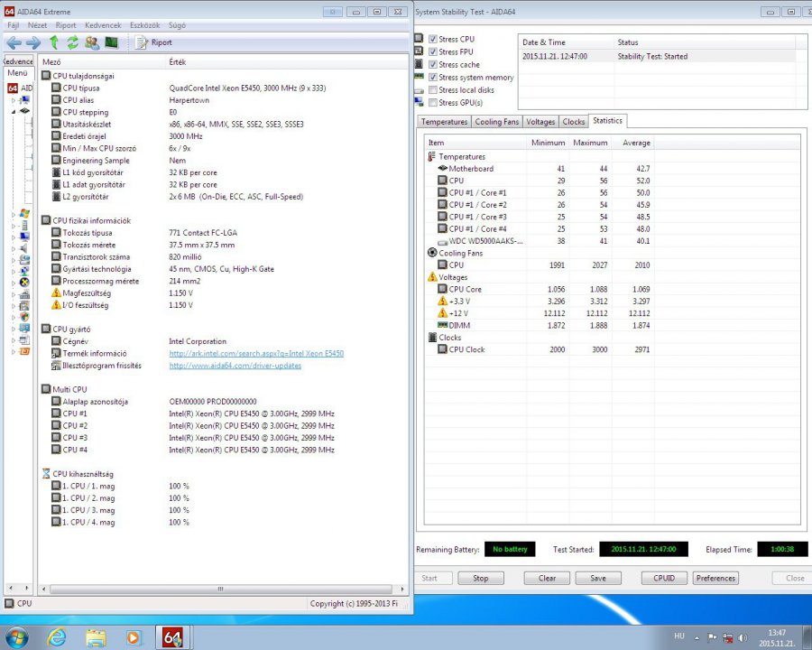Viewport: 812px width, 650px height.
Task: Open the Fájl menu
Action: coord(13,25)
